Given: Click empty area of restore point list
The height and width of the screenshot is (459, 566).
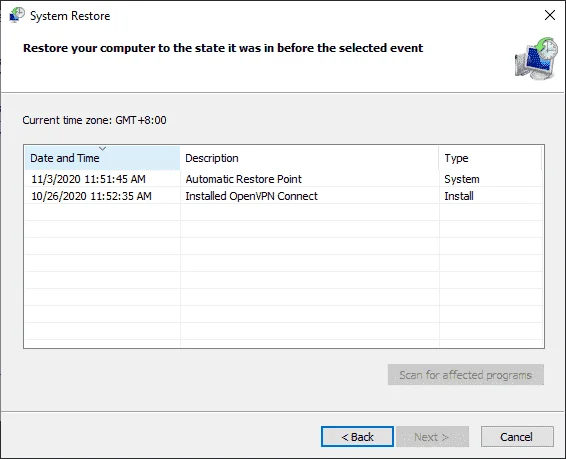Looking at the screenshot, I should click(284, 274).
